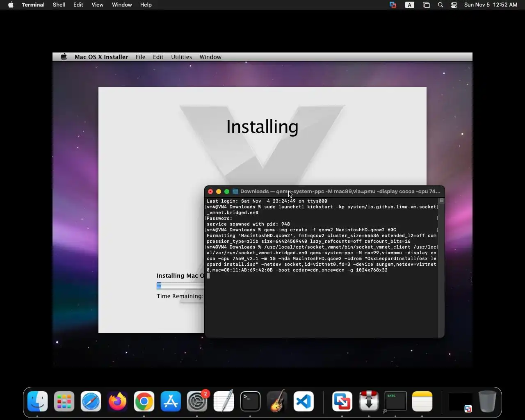Viewport: 525px width, 420px height.
Task: Launch Safari from the Dock
Action: [91, 401]
